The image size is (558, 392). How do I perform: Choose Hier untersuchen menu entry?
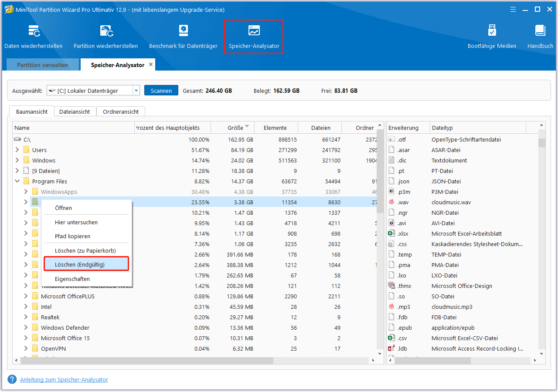[x=86, y=222]
